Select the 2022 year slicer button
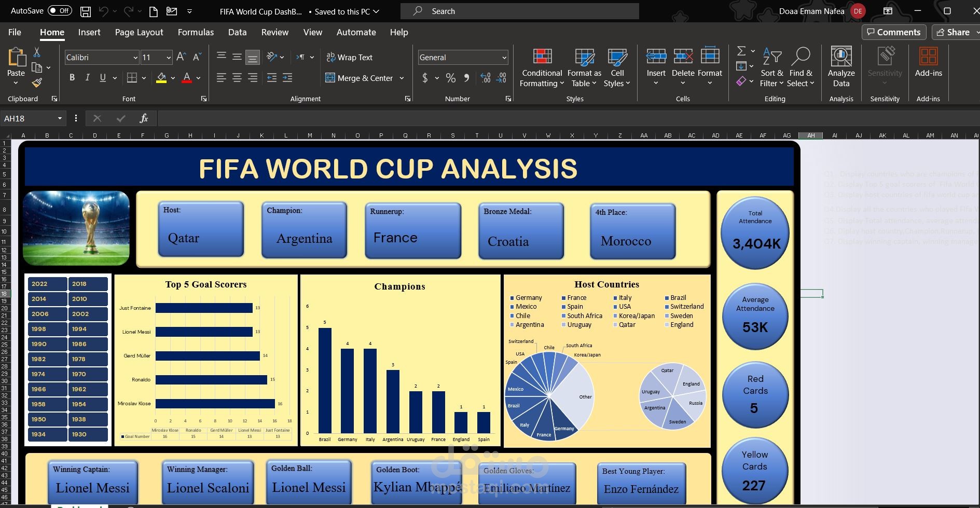Viewport: 980px width, 508px height. (48, 284)
